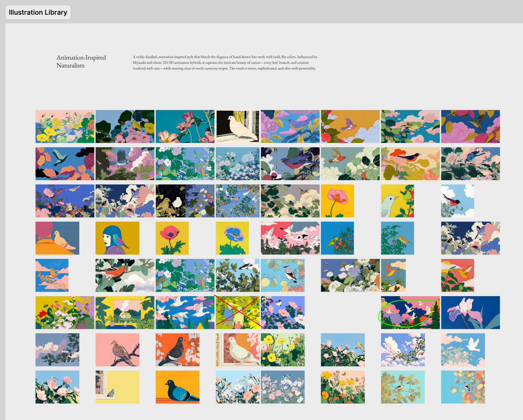The height and width of the screenshot is (420, 523).
Task: Open the yellow poppies with butterflies thumbnail
Action: [x=343, y=387]
